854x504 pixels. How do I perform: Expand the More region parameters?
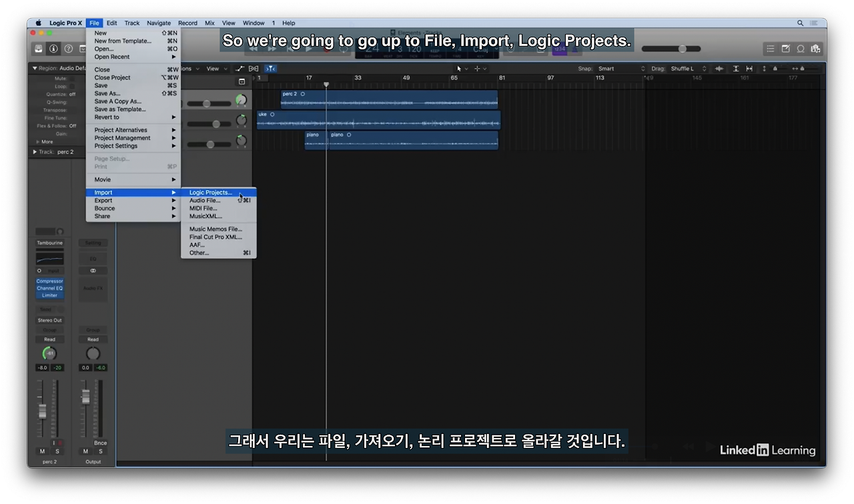pyautogui.click(x=37, y=142)
